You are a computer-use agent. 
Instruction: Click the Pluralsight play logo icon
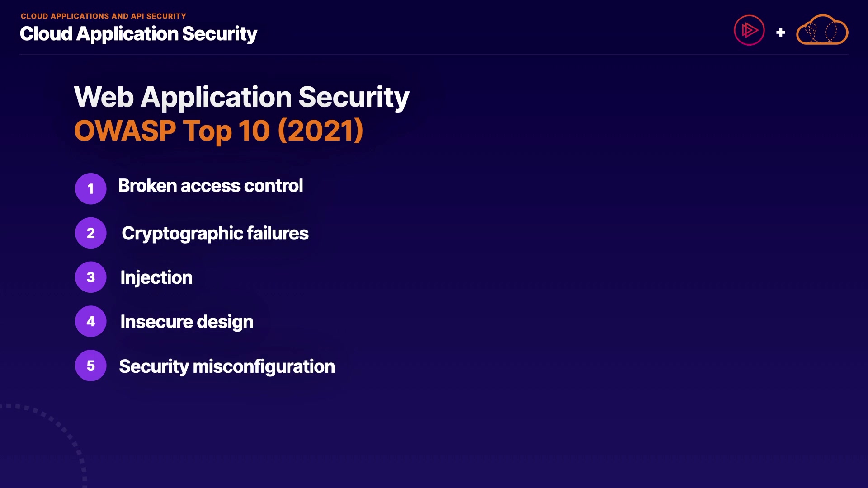pos(749,30)
